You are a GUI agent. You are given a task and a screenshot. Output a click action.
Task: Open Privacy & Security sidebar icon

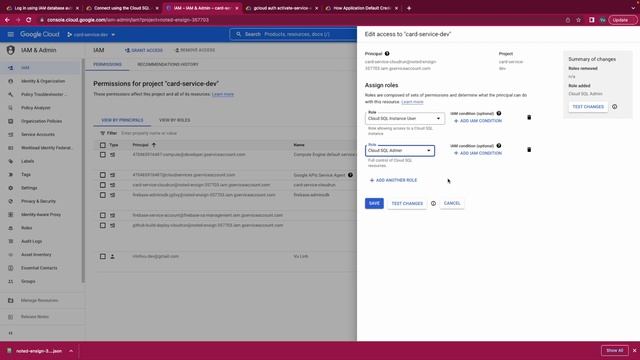11,201
